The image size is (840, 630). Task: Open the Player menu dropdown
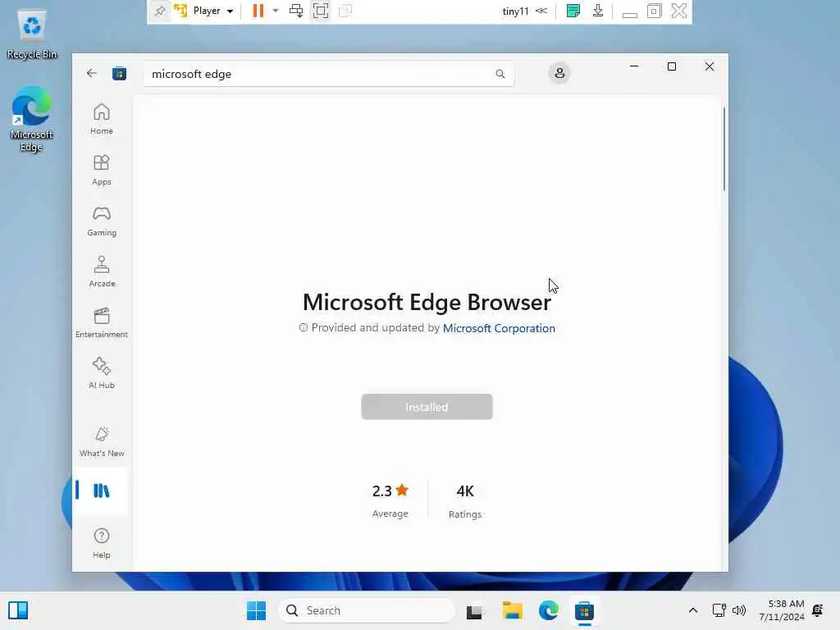tap(212, 11)
